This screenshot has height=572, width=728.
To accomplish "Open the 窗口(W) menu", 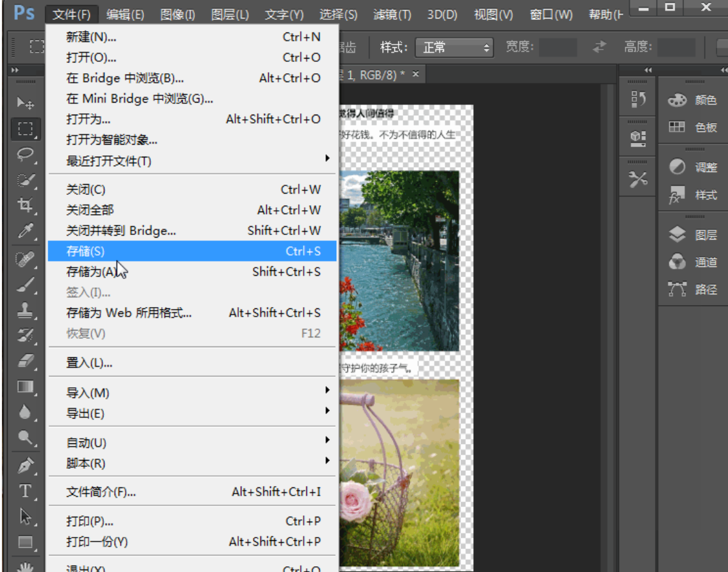I will point(551,15).
